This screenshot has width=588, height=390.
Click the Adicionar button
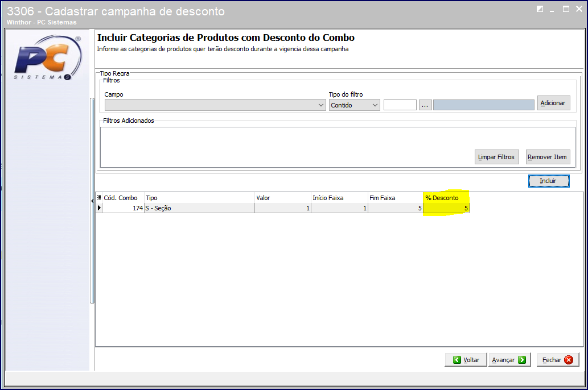coord(553,103)
